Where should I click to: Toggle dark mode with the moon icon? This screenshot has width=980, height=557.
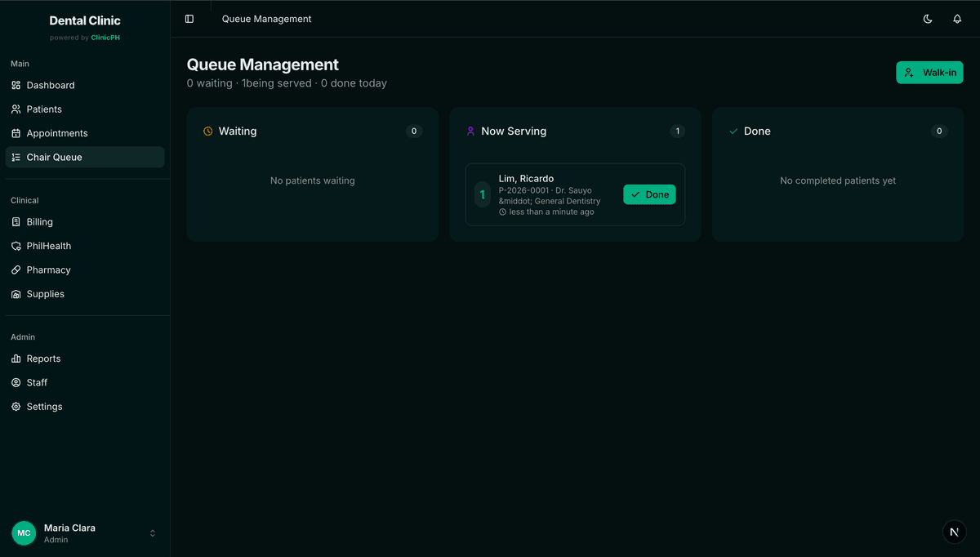928,19
